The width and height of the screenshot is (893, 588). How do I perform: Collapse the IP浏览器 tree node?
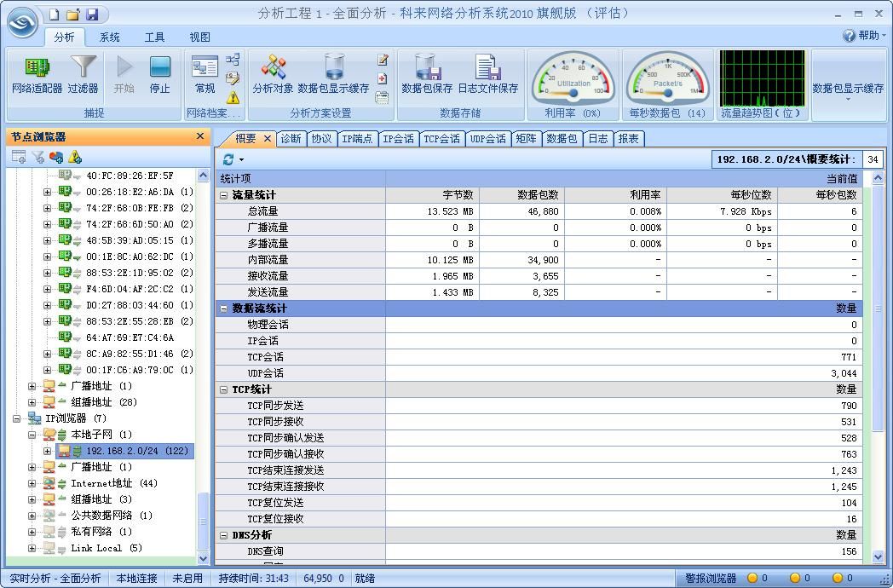pyautogui.click(x=17, y=418)
